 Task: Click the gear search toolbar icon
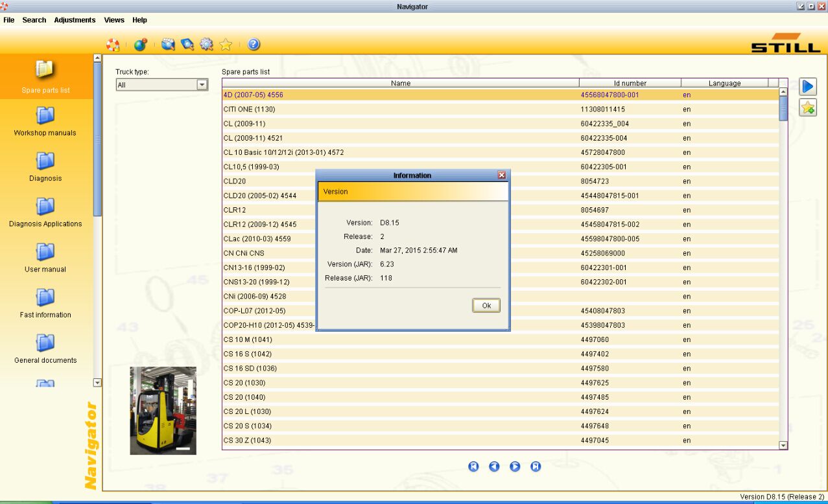click(x=206, y=45)
